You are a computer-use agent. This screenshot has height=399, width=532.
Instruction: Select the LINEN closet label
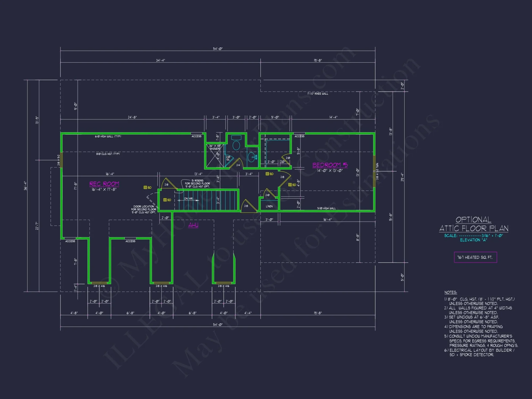[x=269, y=206]
